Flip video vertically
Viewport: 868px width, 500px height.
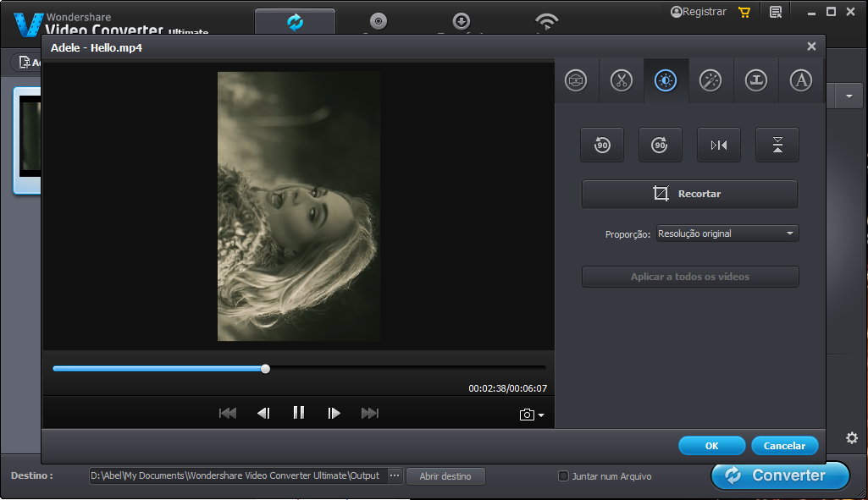click(777, 145)
